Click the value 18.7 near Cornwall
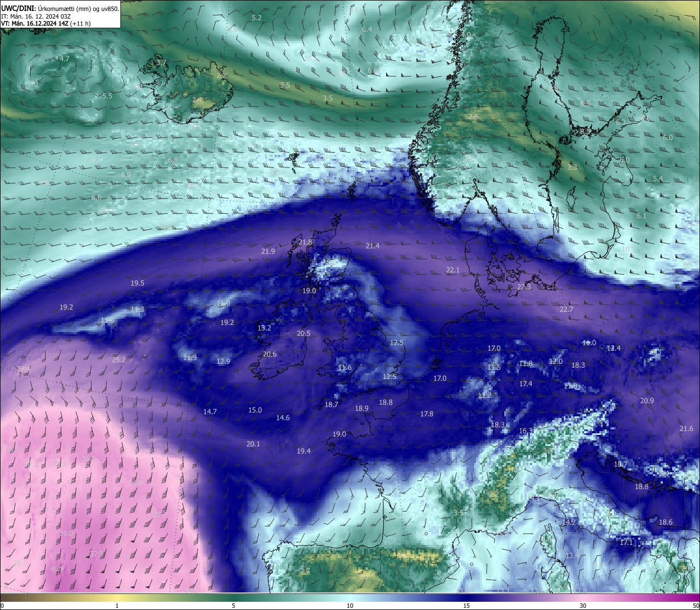This screenshot has height=610, width=700. point(331,404)
